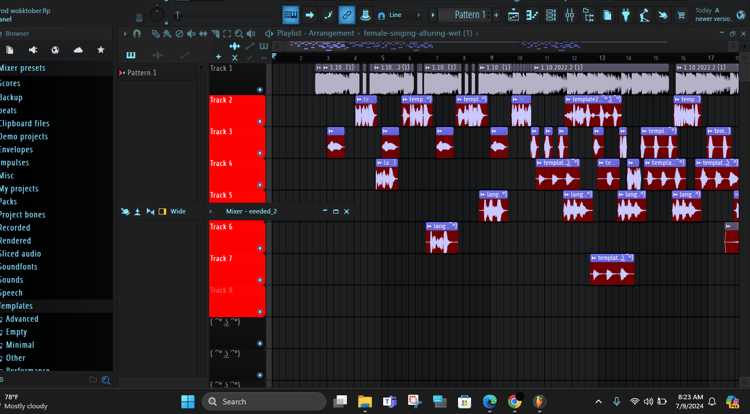This screenshot has width=750, height=414.
Task: Open the Pattern 1 selector
Action: 465,15
